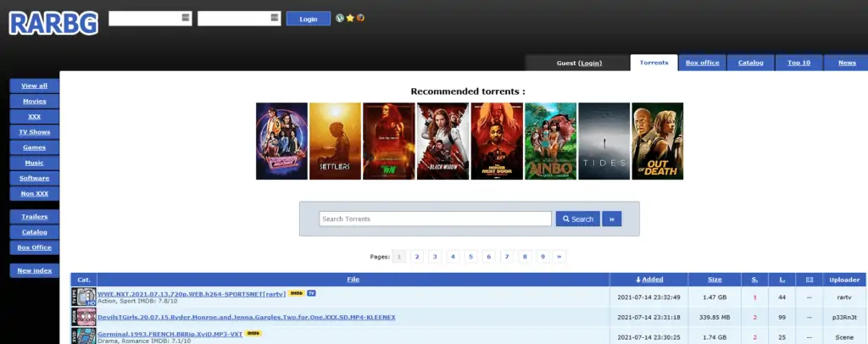Click the Germinal row movie category icon
Viewport: 868px width, 344px height.
tap(84, 336)
